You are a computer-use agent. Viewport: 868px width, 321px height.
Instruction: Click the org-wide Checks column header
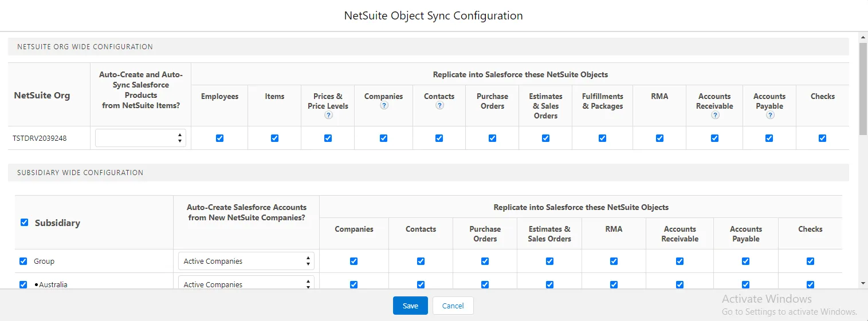coord(823,96)
